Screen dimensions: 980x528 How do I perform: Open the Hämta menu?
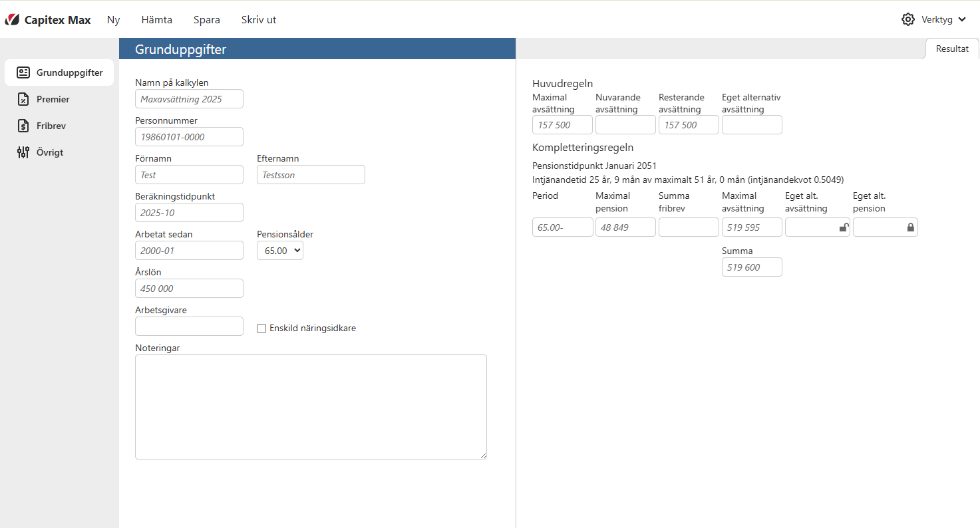pos(156,20)
